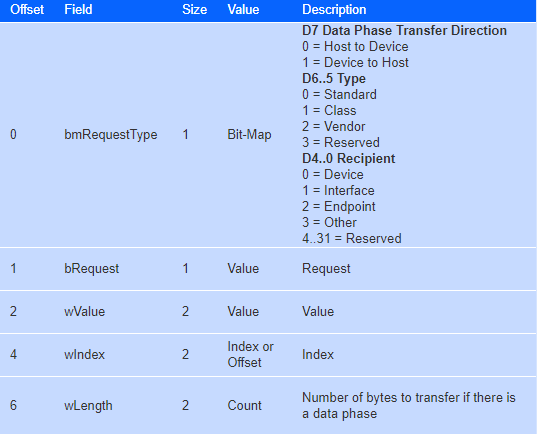
Task: Select the '0 = Device' line
Action: tap(333, 174)
